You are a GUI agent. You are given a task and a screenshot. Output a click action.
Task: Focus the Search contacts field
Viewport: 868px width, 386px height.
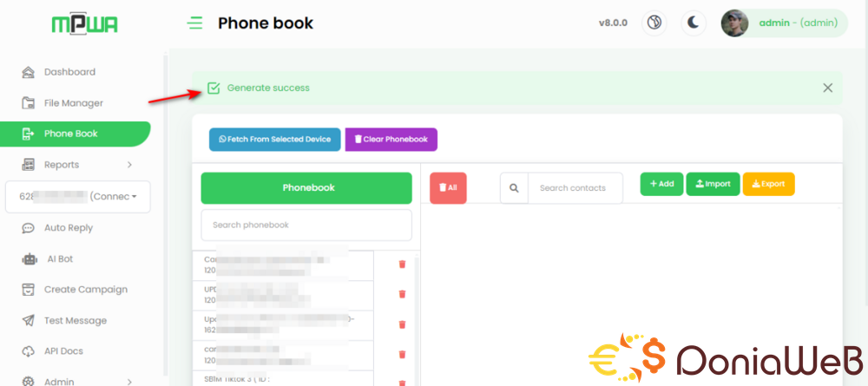click(575, 188)
